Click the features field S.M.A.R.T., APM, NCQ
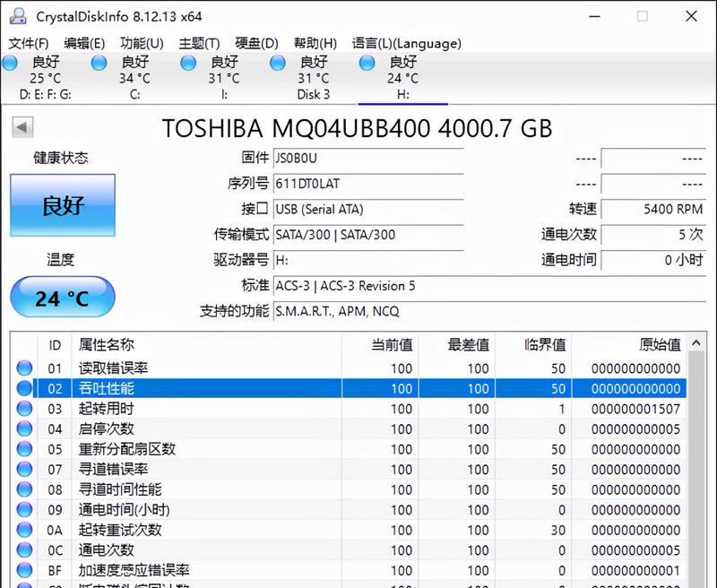717x588 pixels. coord(489,312)
